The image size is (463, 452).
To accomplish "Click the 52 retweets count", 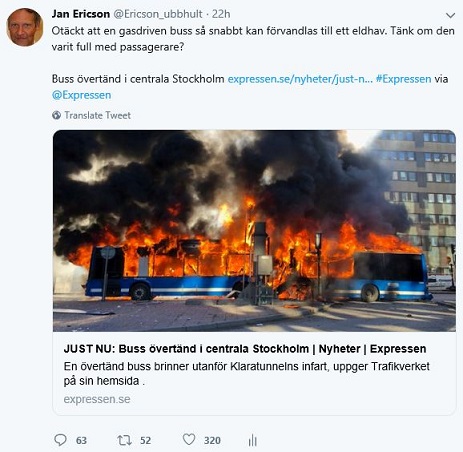I will 145,440.
